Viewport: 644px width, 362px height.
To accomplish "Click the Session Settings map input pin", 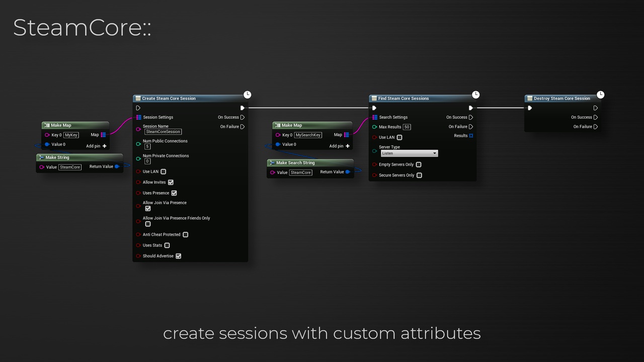I will click(139, 117).
